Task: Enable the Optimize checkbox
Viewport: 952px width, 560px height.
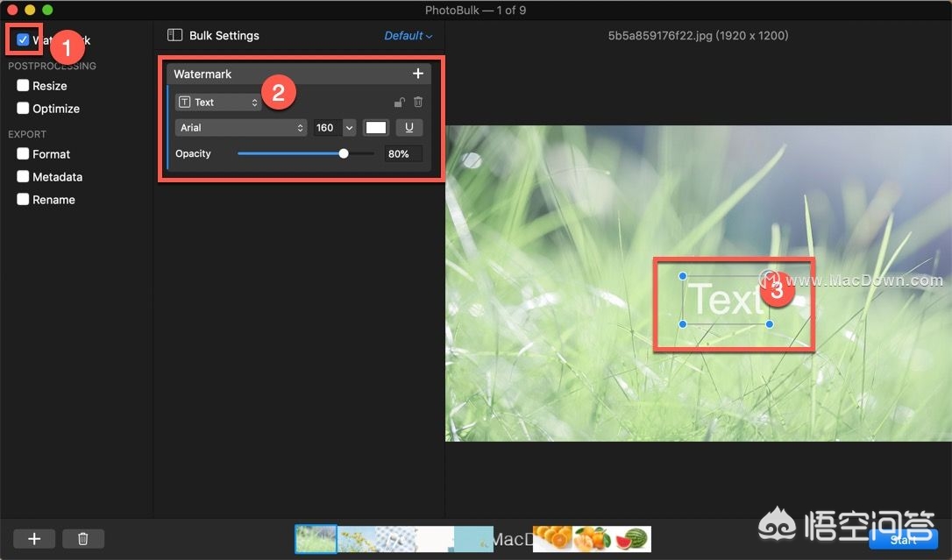Action: 23,109
